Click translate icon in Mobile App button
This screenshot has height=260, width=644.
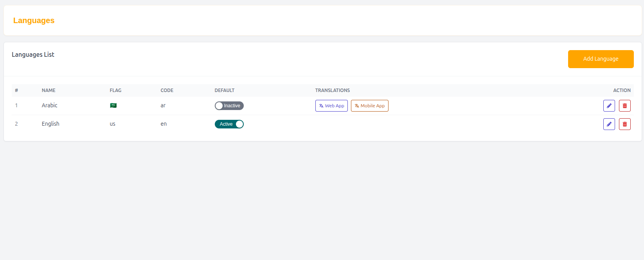(357, 106)
